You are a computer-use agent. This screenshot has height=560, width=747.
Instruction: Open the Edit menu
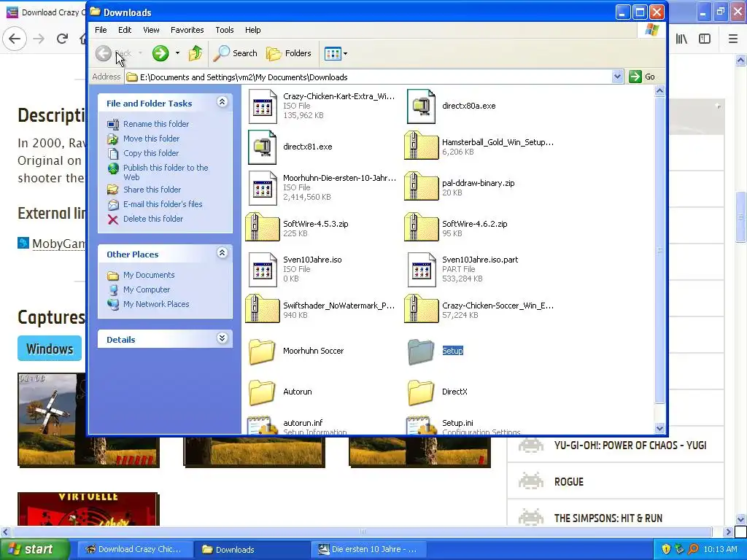[x=125, y=30]
